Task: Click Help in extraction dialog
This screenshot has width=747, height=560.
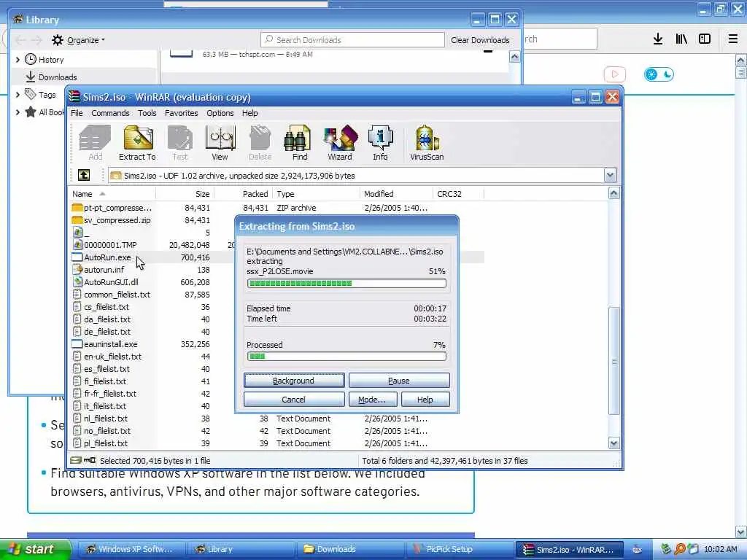Action: coord(425,400)
